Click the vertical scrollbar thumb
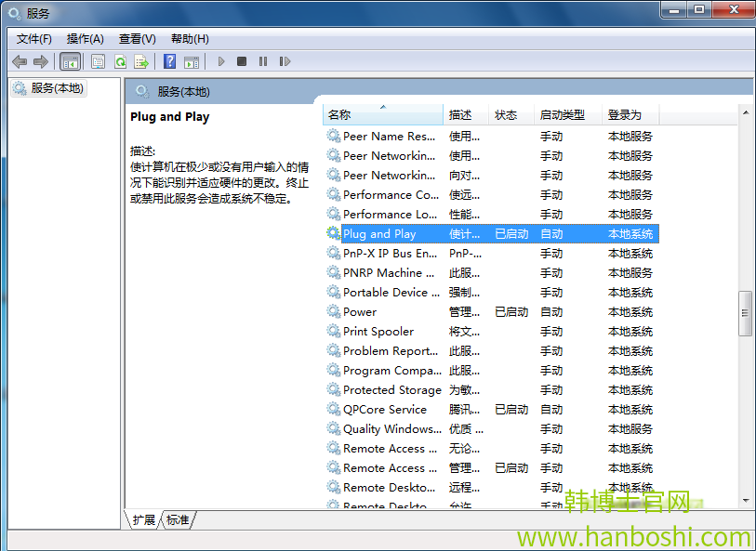Viewport: 756px width, 551px height. click(745, 313)
